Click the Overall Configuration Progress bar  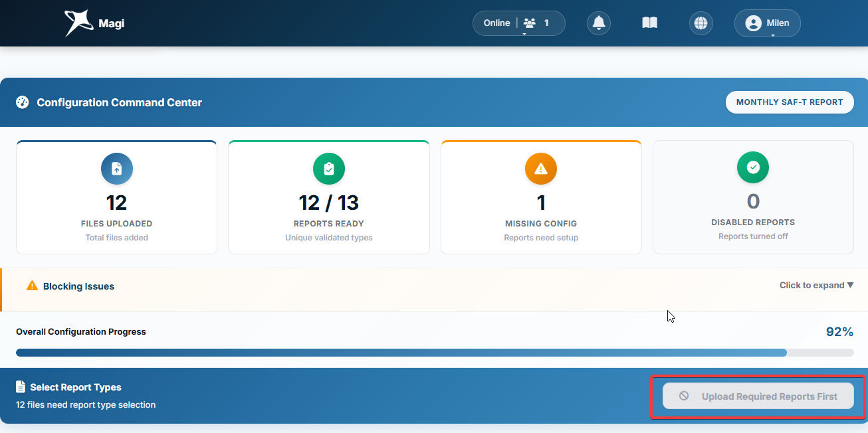coord(435,353)
